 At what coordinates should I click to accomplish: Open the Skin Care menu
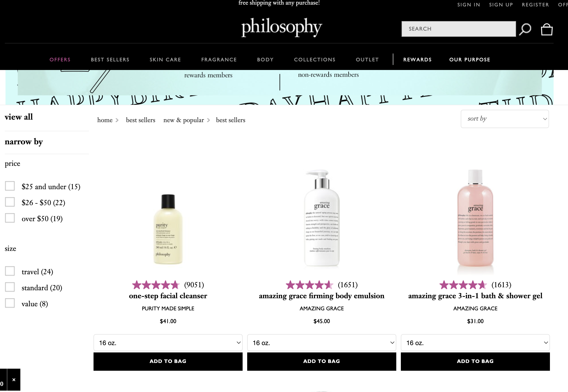click(x=165, y=60)
